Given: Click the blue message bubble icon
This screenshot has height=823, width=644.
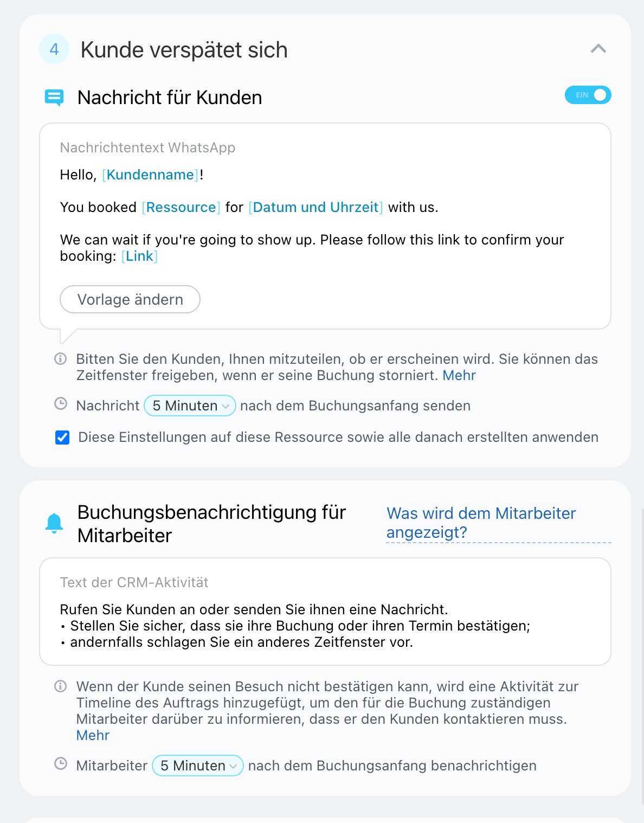Looking at the screenshot, I should pyautogui.click(x=54, y=98).
